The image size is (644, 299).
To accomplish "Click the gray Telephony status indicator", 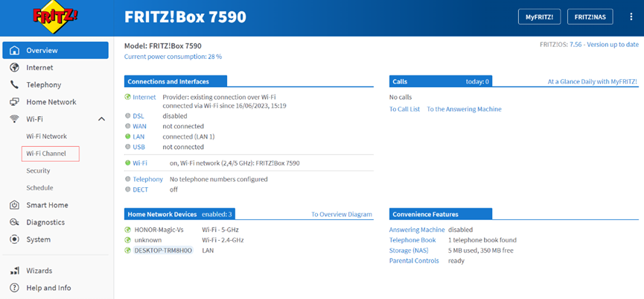I will [128, 179].
